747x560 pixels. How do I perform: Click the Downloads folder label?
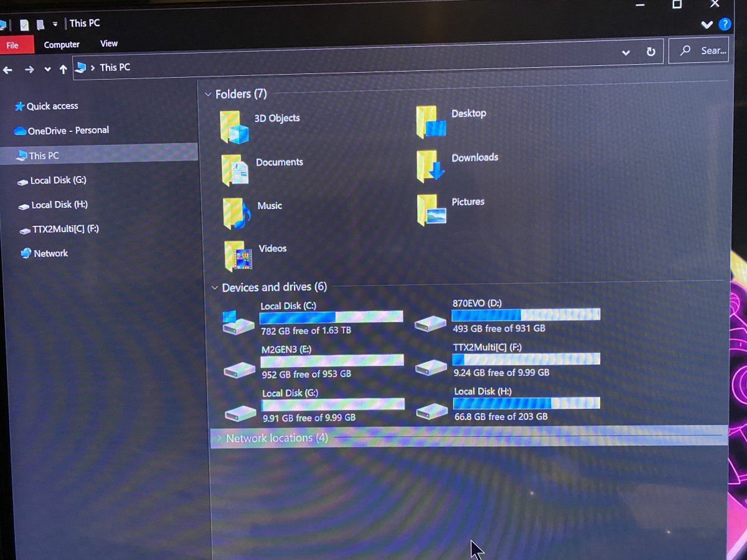(475, 157)
